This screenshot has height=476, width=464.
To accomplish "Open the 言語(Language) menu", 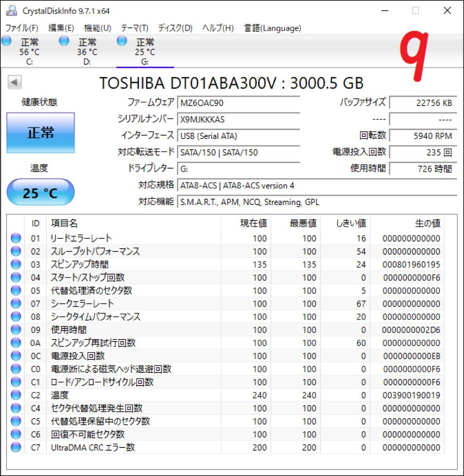I will [273, 28].
